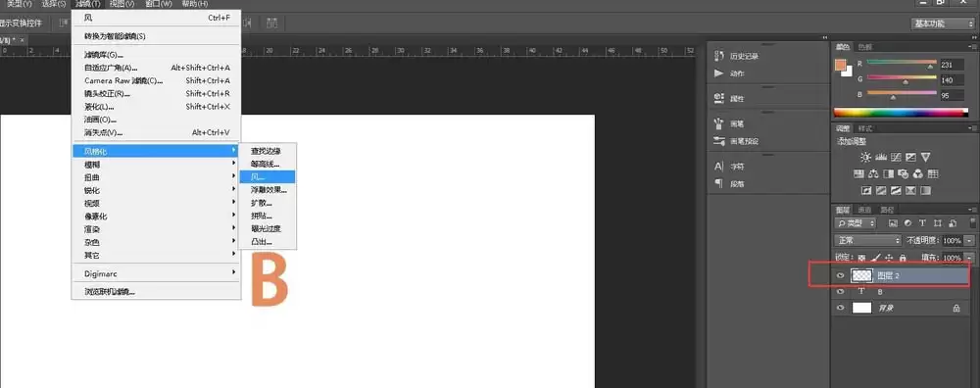The width and height of the screenshot is (980, 388).
Task: Open the Character (字符) panel icon
Action: [718, 167]
